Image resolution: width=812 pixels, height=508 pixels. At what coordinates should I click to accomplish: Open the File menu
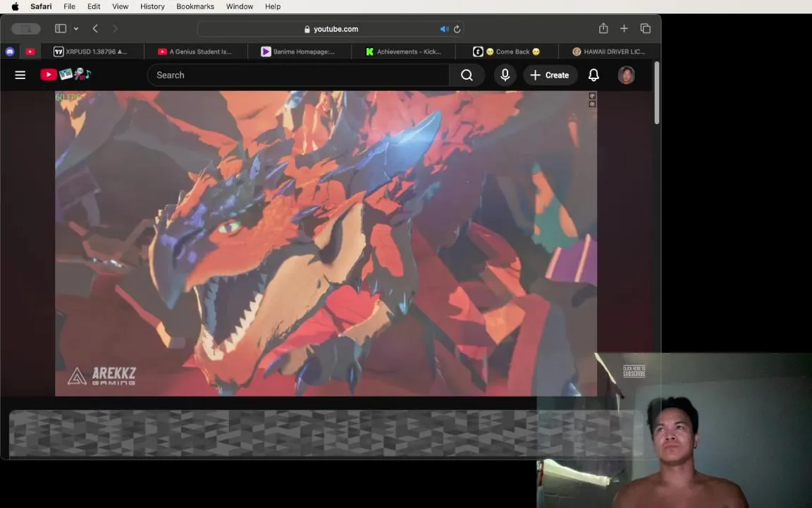[69, 6]
